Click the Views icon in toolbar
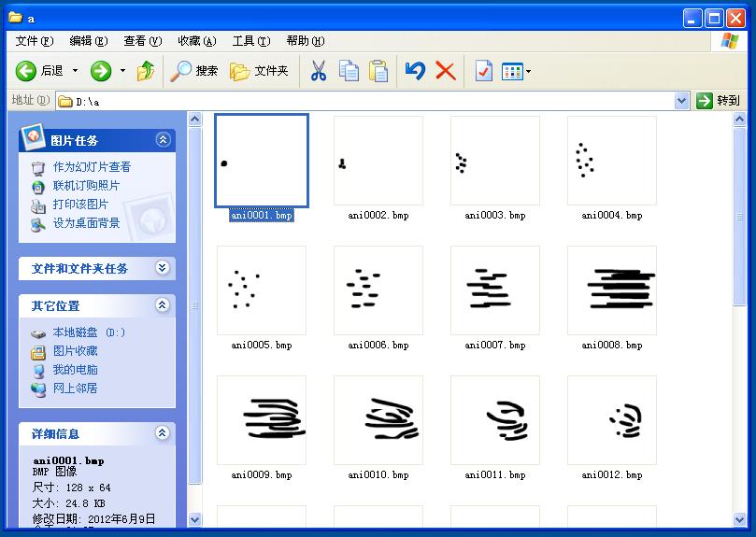The image size is (756, 537). click(x=512, y=72)
